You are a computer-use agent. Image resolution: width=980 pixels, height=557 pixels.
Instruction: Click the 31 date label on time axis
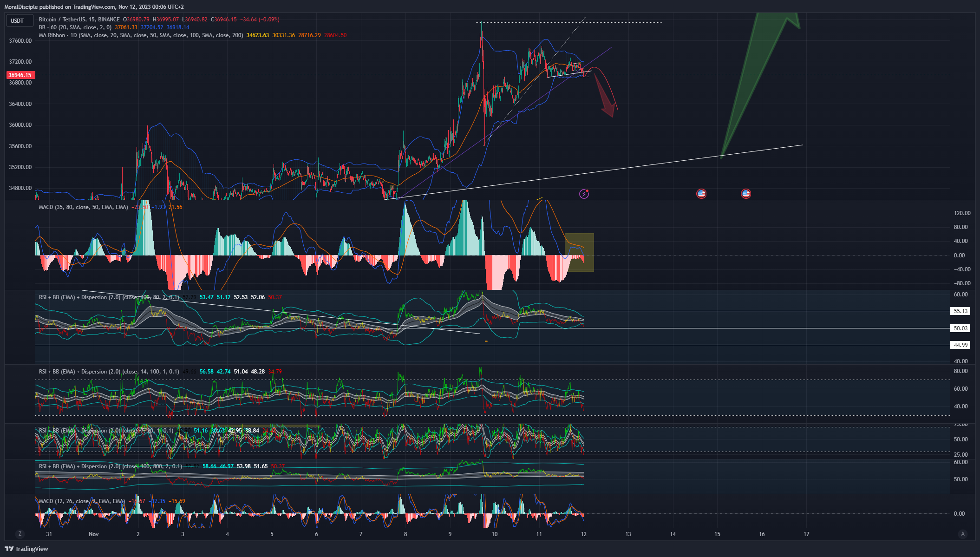tap(49, 534)
